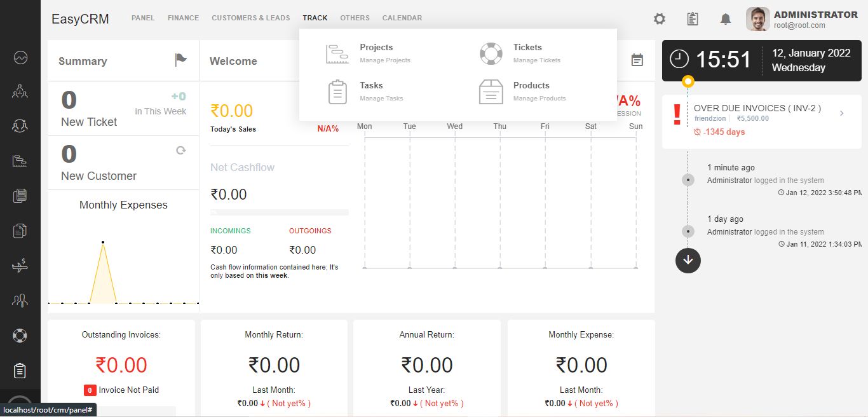This screenshot has width=868, height=417.
Task: Select Projects in the Track dropdown
Action: click(x=376, y=47)
